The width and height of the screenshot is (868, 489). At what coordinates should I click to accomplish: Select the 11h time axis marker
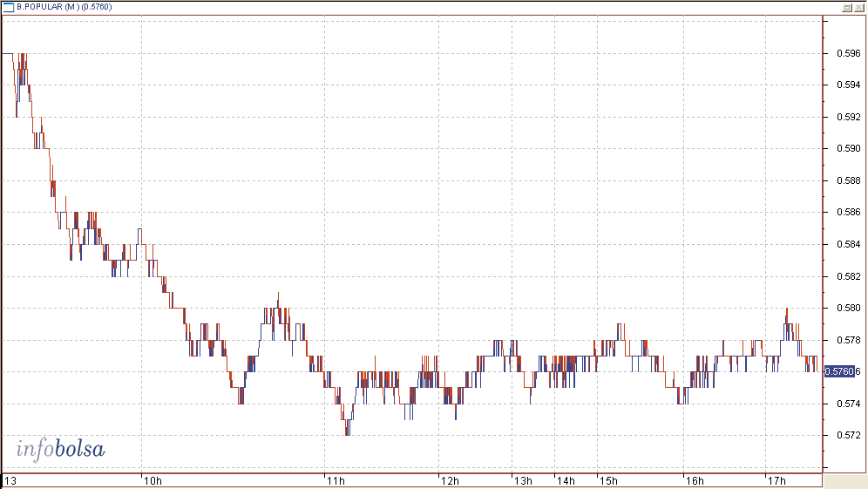(335, 480)
